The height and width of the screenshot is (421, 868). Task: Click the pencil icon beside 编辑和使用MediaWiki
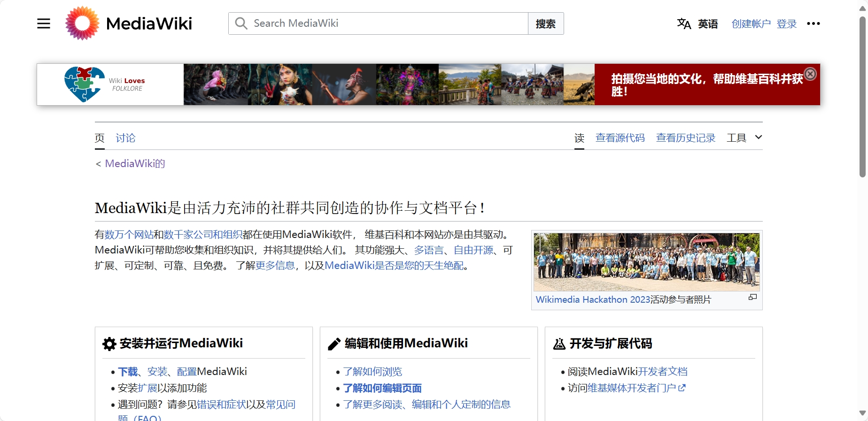334,344
